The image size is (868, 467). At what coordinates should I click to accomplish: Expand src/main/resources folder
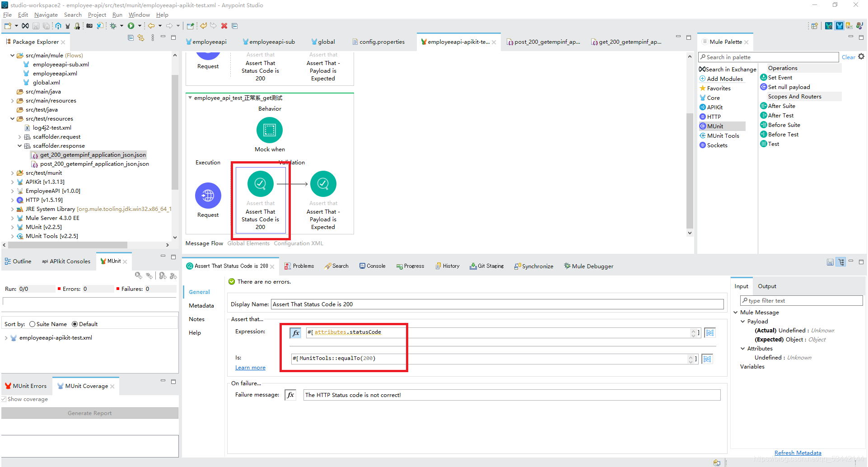pyautogui.click(x=12, y=101)
